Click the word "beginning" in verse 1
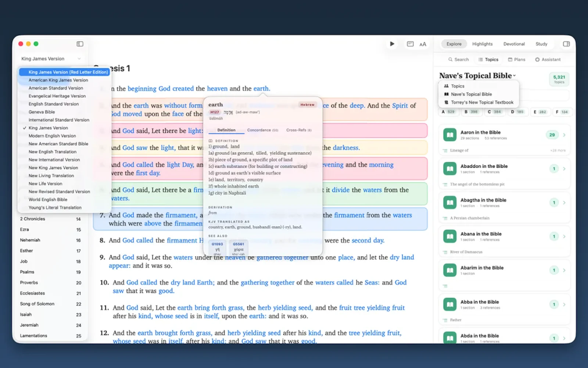588x368 pixels. [142, 89]
